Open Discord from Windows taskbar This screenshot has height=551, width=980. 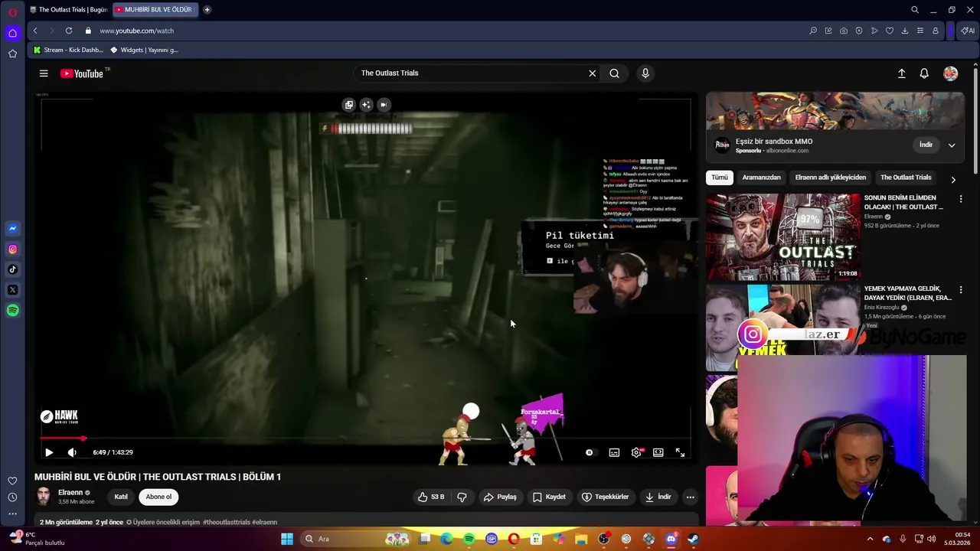pos(671,539)
